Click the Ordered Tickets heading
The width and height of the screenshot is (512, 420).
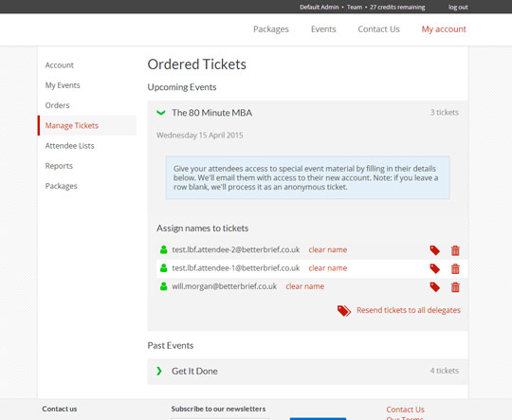tap(197, 64)
